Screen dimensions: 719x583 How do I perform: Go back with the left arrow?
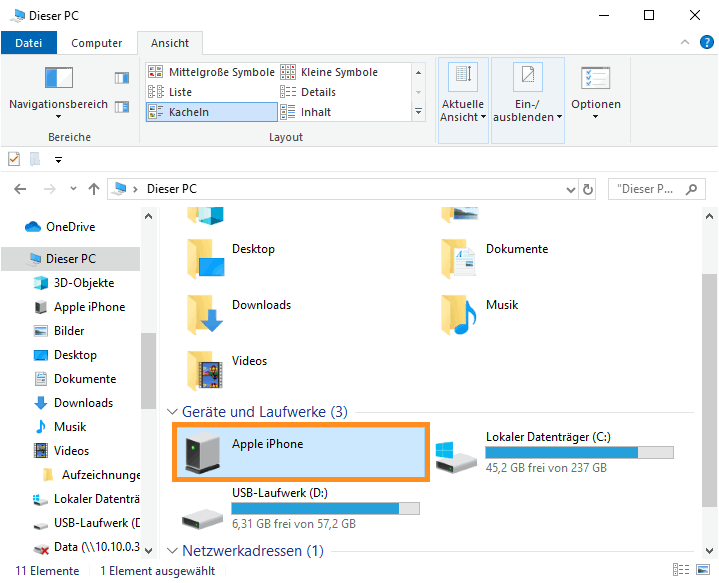pos(20,189)
